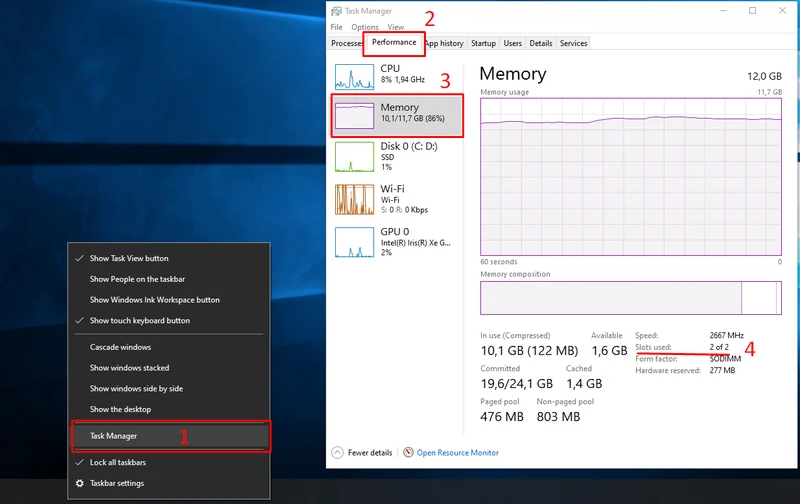Switch to the Processes tab
The width and height of the screenshot is (800, 504).
tap(346, 43)
